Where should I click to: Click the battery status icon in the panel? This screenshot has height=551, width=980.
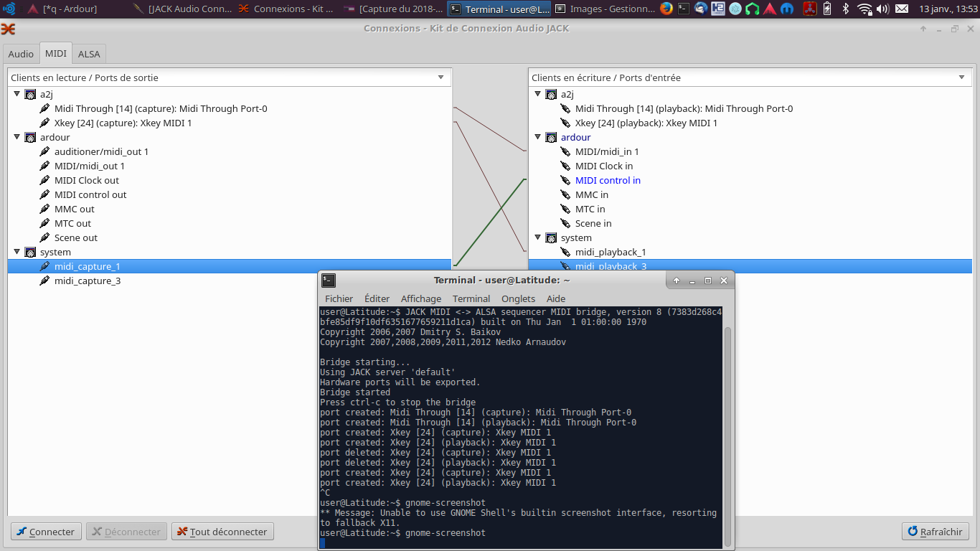point(827,9)
